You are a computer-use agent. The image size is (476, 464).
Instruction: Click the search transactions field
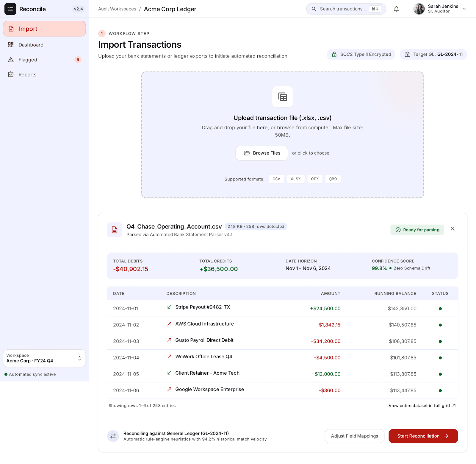(x=346, y=9)
